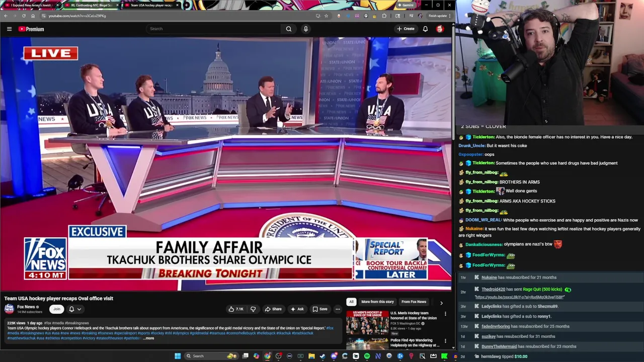Click Ladyclinks gifted sub to Shezmu89
Screen dimensions: 644x362
click(520, 307)
